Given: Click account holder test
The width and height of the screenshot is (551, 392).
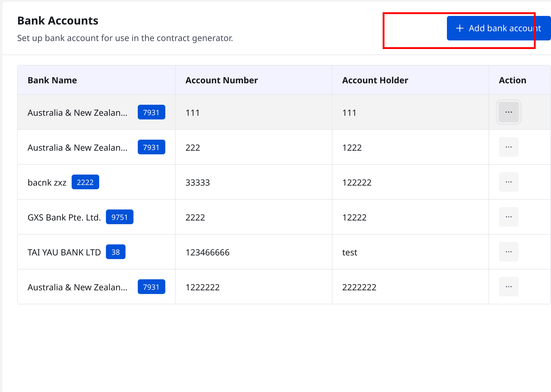Looking at the screenshot, I should [x=350, y=252].
